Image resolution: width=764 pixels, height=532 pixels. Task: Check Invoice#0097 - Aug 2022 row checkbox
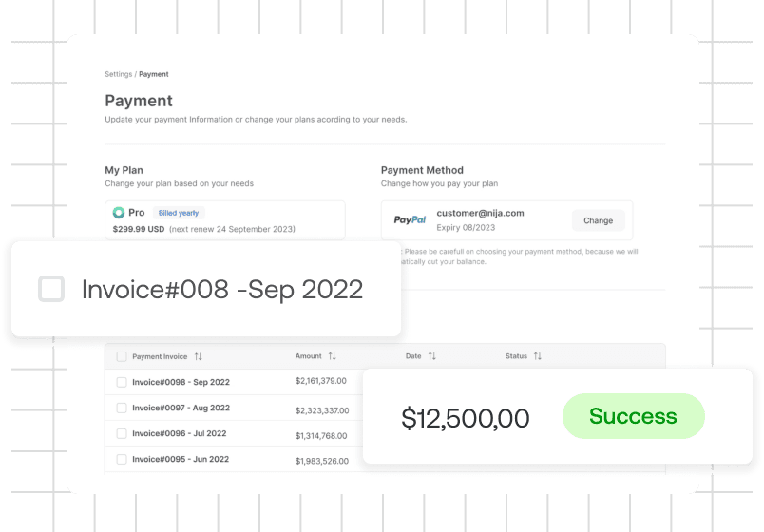(122, 408)
